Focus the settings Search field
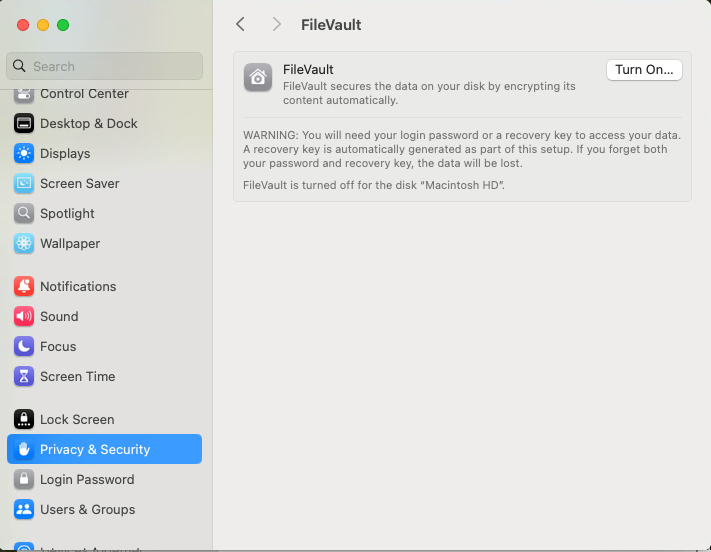This screenshot has width=711, height=552. tap(104, 66)
